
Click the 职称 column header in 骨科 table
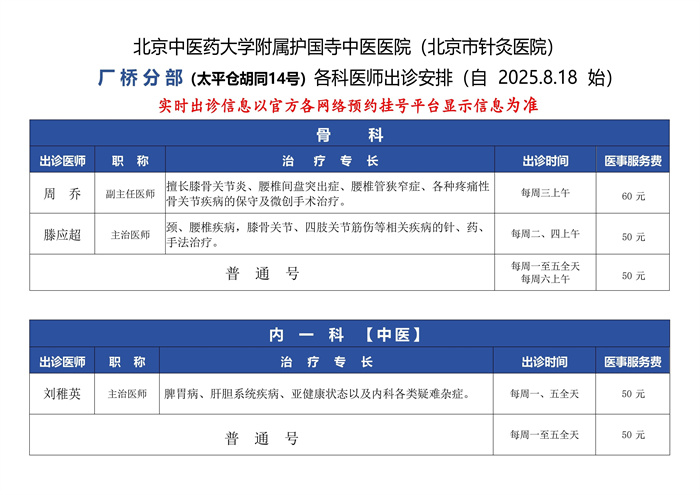coord(130,161)
